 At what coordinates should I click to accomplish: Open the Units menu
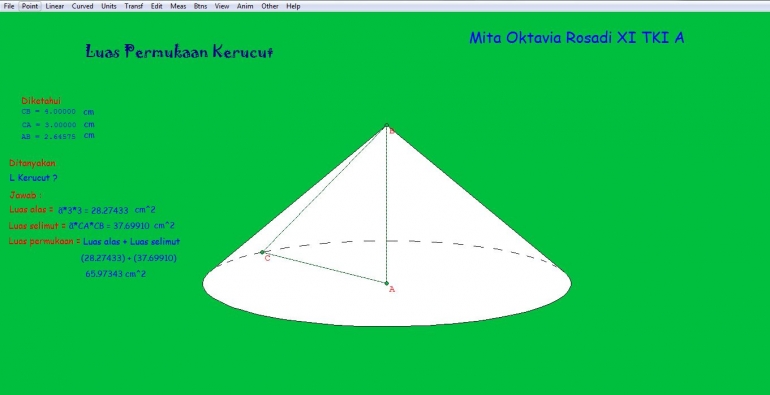coord(109,6)
